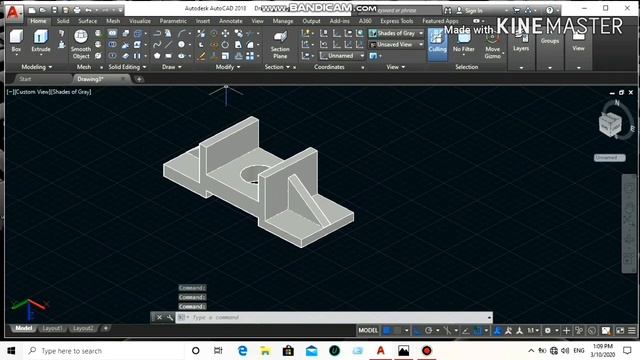The height and width of the screenshot is (360, 640).
Task: Switch to the Layout1 tab
Action: click(52, 328)
